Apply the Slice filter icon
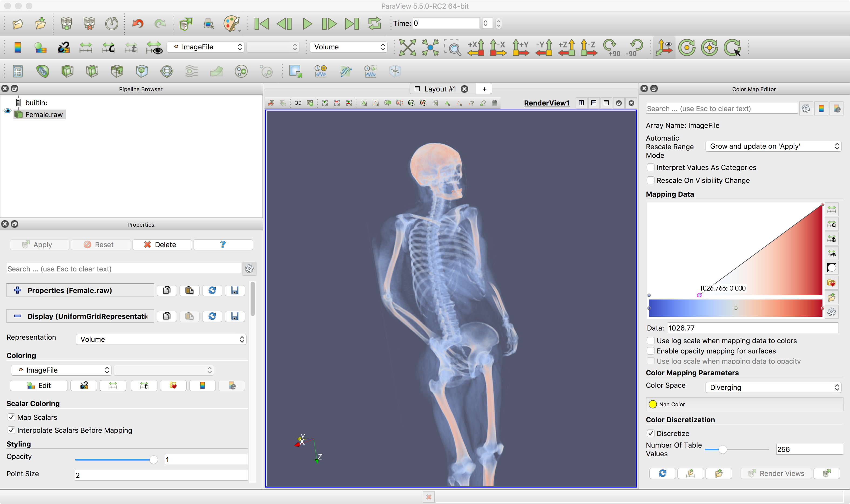The width and height of the screenshot is (850, 504). [92, 71]
